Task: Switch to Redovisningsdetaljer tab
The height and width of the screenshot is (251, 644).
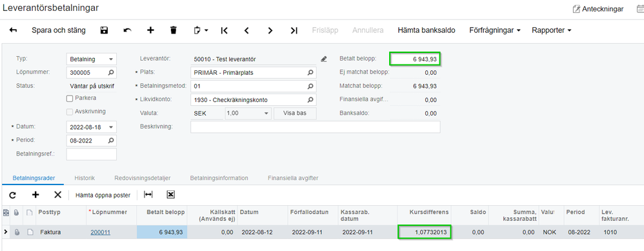Action: 143,178
